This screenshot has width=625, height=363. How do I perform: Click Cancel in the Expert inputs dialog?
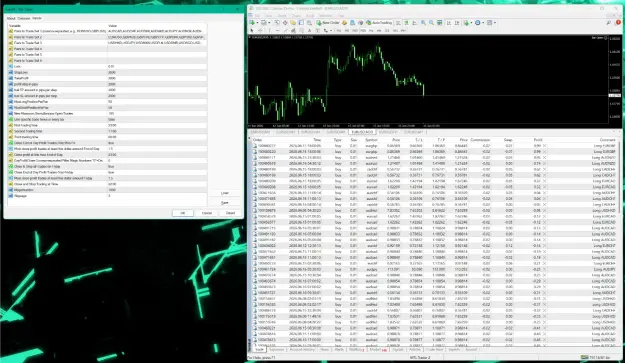[x=206, y=213]
